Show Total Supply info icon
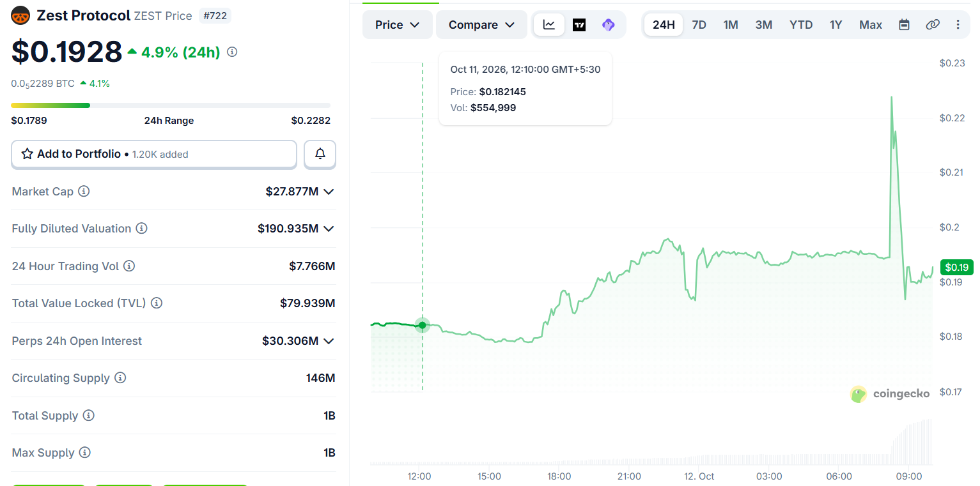Screen dimensions: 980x486 [89, 416]
